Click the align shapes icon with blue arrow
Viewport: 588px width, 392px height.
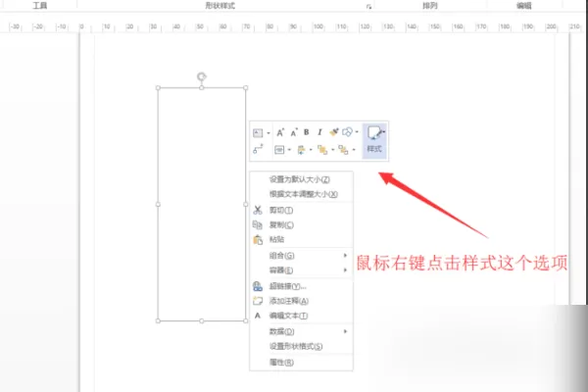pyautogui.click(x=301, y=150)
